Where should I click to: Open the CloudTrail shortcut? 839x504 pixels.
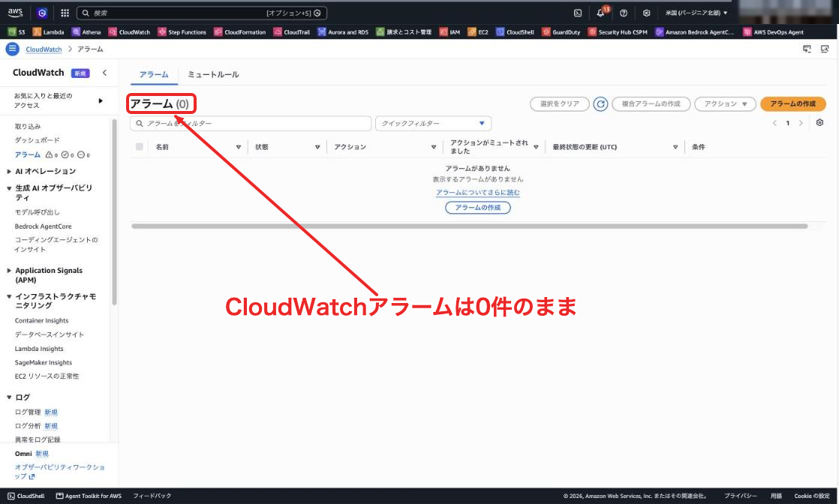pyautogui.click(x=292, y=32)
